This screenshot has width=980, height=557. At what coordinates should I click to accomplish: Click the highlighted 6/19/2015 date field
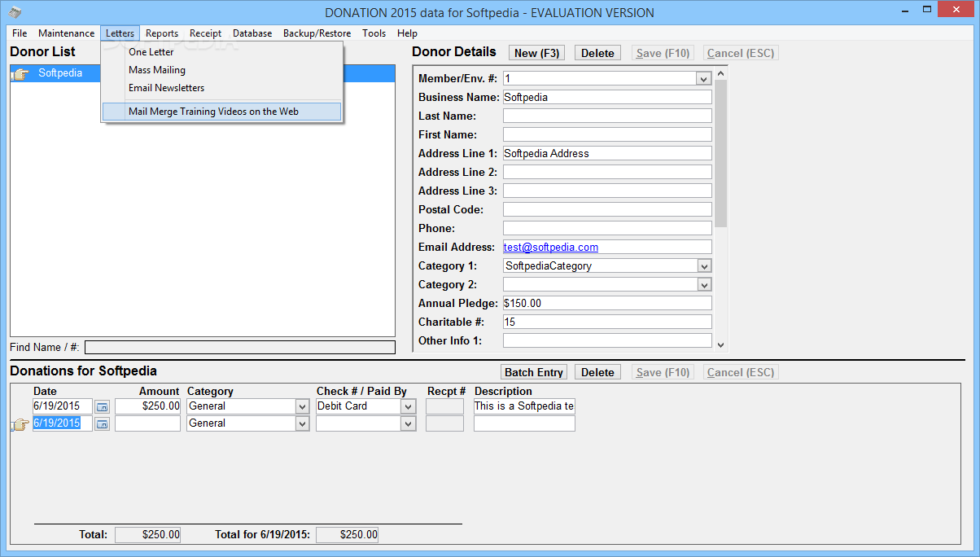[x=63, y=423]
